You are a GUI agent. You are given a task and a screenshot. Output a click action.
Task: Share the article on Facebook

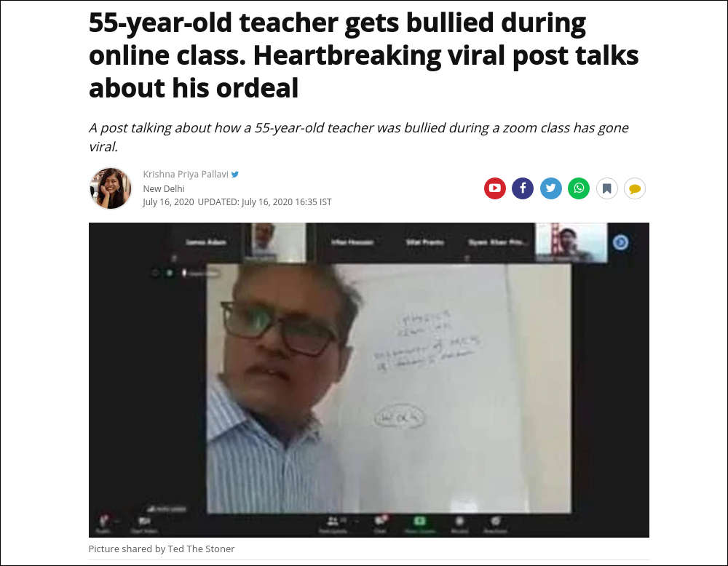[x=523, y=188]
